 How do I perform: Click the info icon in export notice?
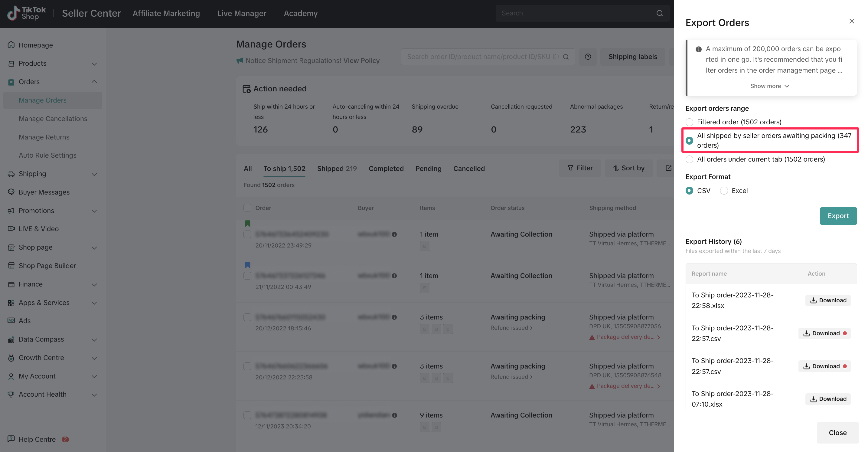pyautogui.click(x=699, y=49)
